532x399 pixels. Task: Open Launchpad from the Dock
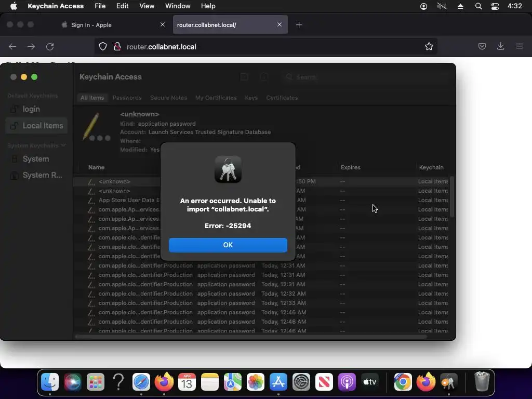point(96,382)
